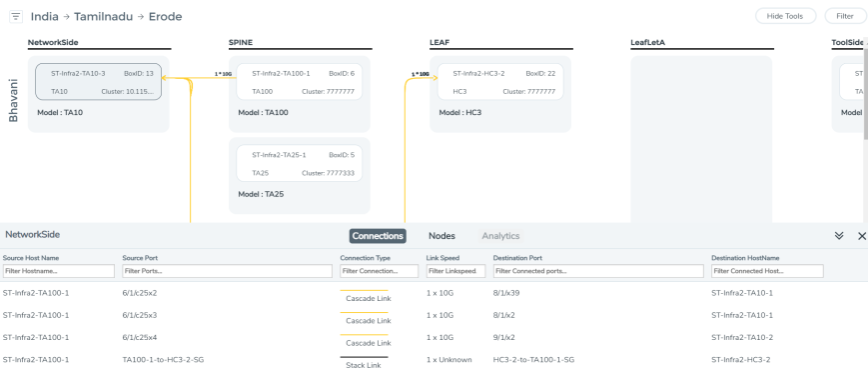Open the Filter button
This screenshot has height=371, width=868.
tap(845, 16)
